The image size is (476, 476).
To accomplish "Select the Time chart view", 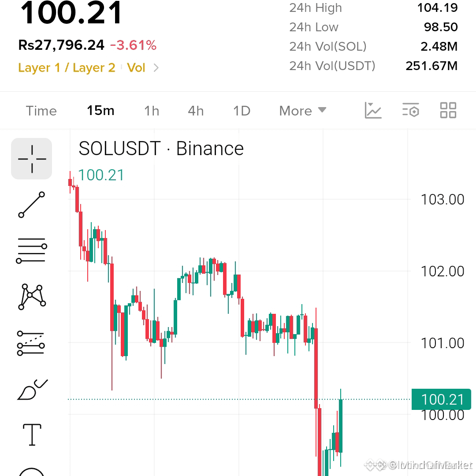I will (x=41, y=111).
